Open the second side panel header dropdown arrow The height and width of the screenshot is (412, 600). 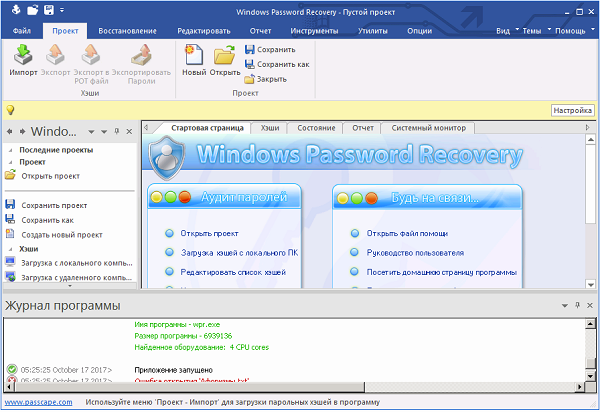tap(104, 132)
